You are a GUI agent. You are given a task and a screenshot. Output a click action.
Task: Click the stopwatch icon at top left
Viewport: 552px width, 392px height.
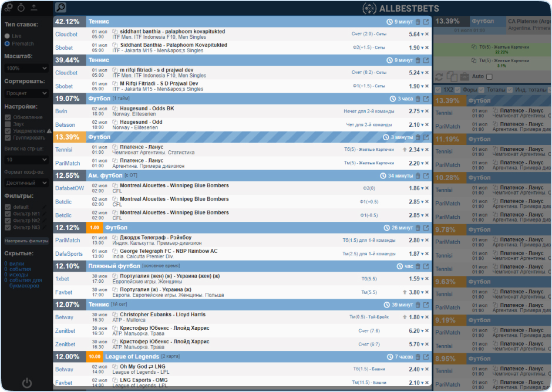(x=21, y=8)
